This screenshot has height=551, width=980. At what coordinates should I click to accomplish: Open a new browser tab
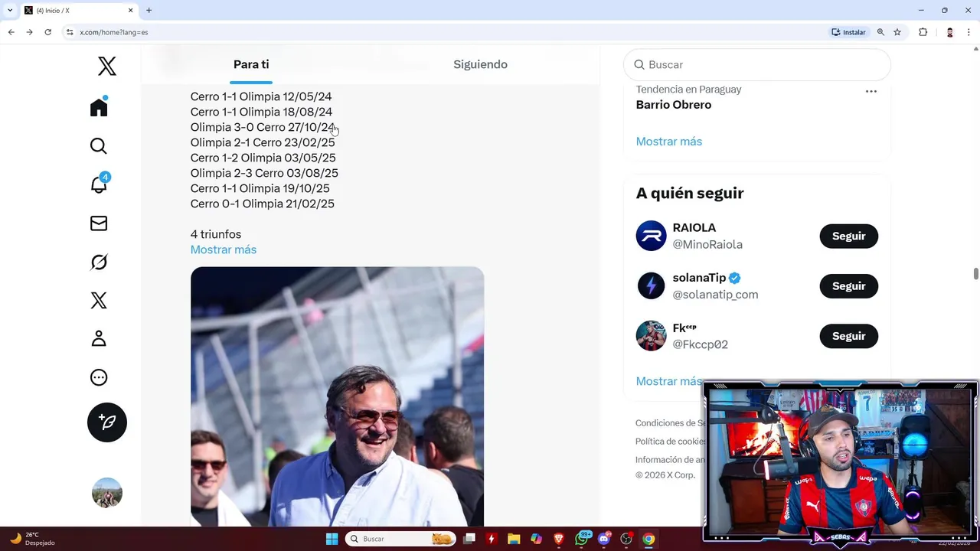click(x=149, y=10)
